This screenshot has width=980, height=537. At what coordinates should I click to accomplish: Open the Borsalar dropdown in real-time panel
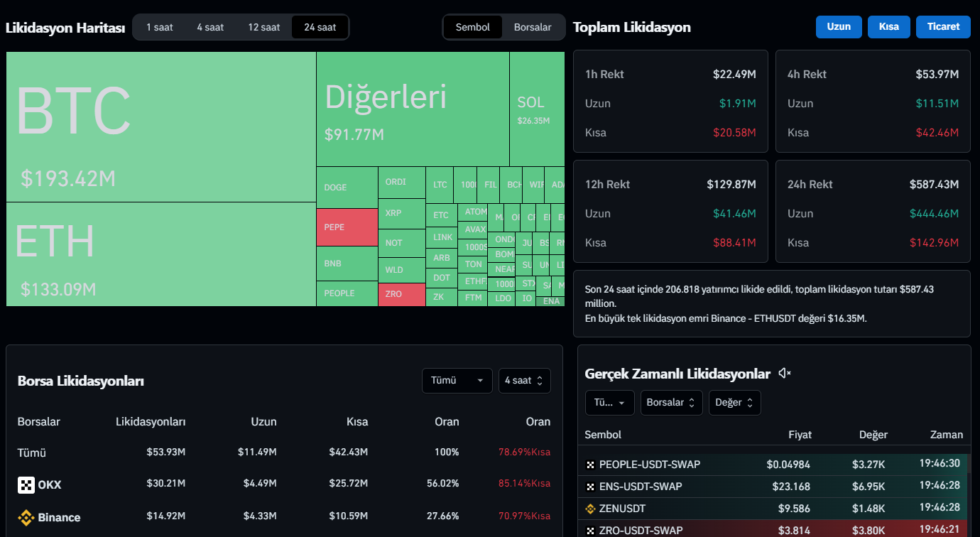pos(672,403)
